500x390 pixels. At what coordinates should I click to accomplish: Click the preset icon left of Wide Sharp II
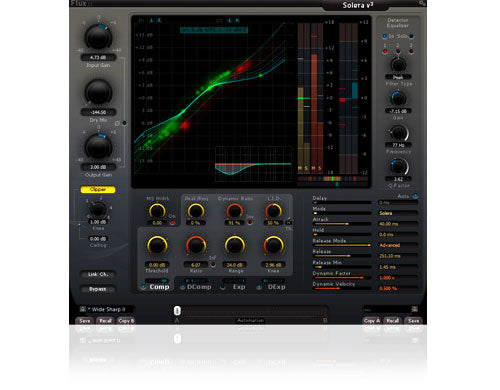83,309
